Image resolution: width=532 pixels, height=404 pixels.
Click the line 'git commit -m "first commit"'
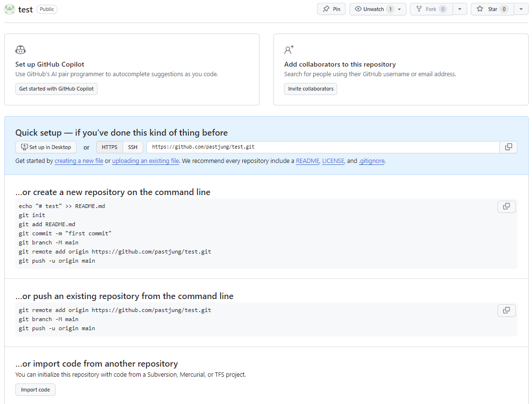[x=65, y=233]
